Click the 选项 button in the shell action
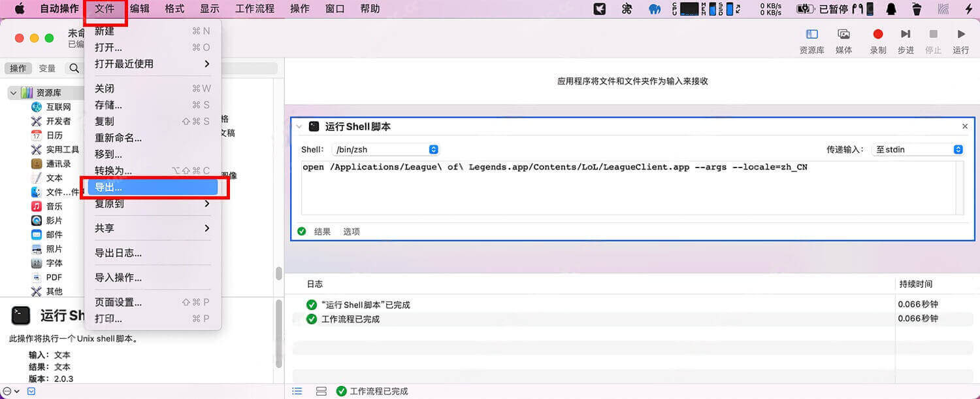 (351, 231)
